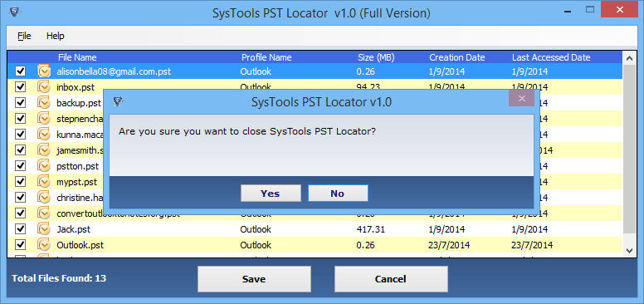The image size is (644, 304).
Task: Click the mypst.pst file icon
Action: click(44, 182)
